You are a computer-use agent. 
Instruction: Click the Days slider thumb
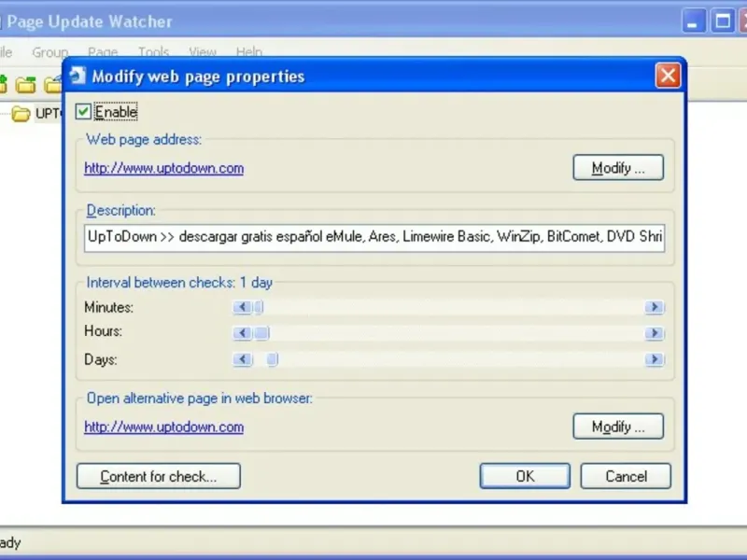[x=272, y=359]
